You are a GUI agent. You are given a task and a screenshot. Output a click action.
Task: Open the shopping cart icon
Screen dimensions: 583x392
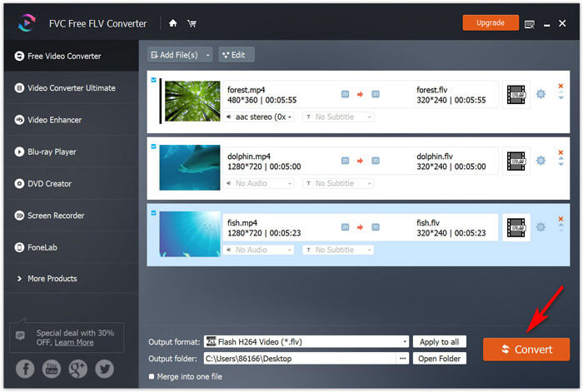click(x=192, y=24)
